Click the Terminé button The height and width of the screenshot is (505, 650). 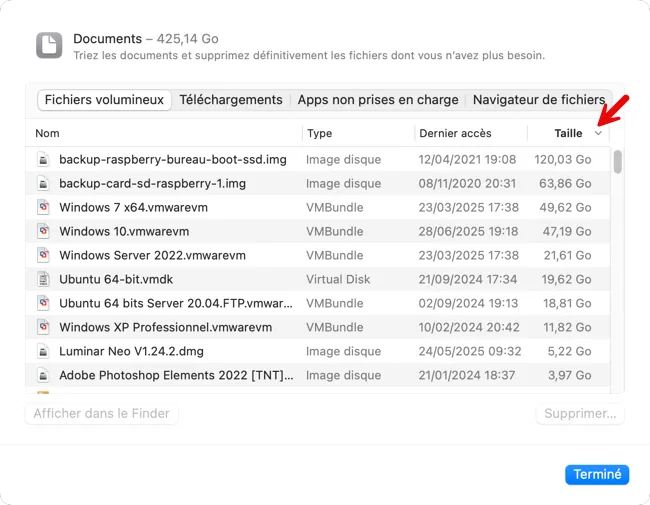[x=597, y=474]
